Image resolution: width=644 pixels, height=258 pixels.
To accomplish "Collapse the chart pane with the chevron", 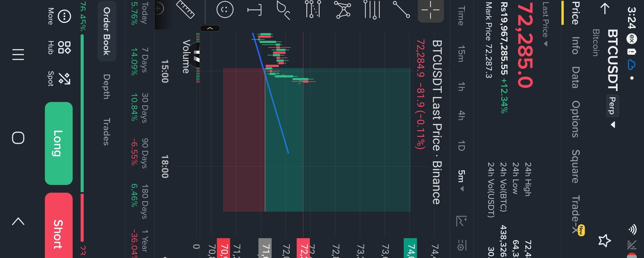I will click(210, 28).
